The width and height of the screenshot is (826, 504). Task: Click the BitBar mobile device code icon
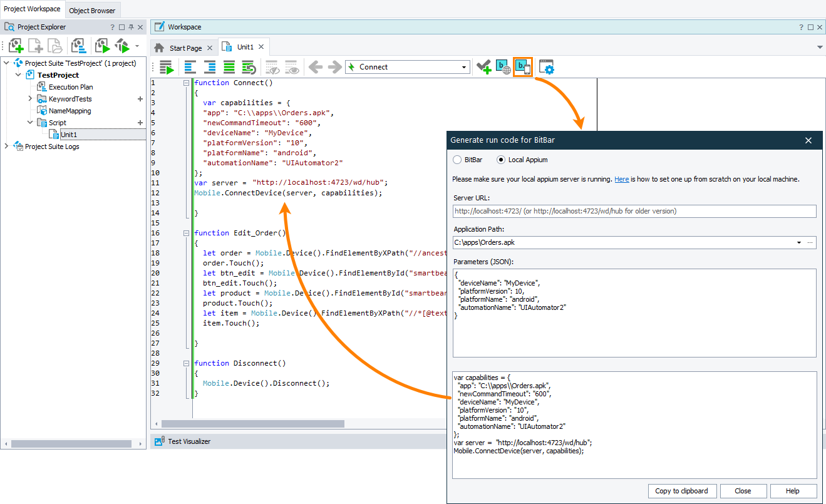point(522,67)
